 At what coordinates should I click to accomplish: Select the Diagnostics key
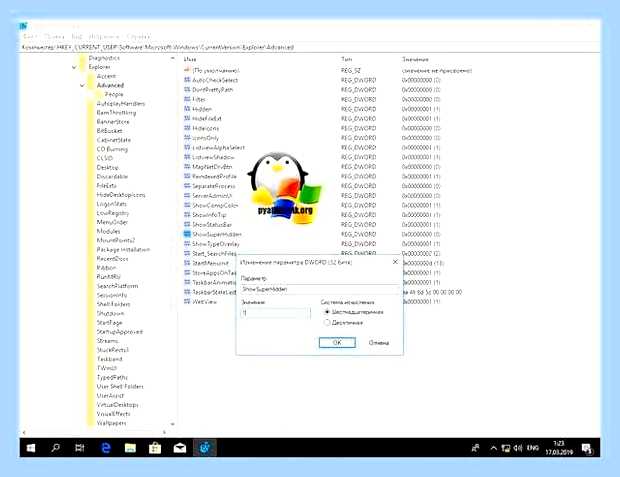click(x=104, y=58)
